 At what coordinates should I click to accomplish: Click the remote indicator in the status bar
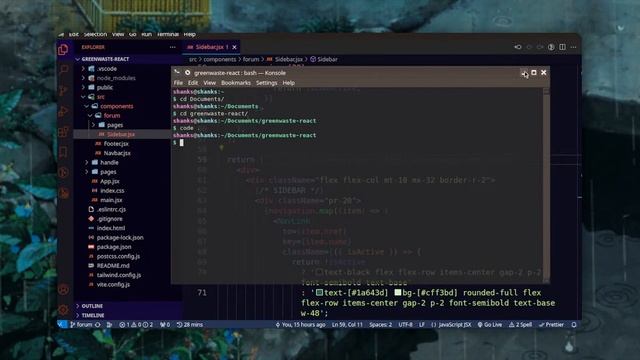tap(61, 325)
